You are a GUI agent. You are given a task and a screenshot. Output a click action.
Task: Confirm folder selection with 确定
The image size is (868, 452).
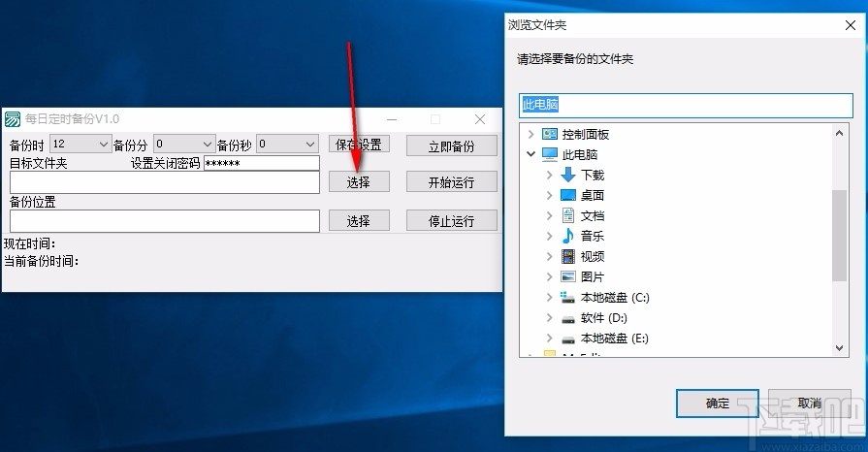[x=717, y=404]
